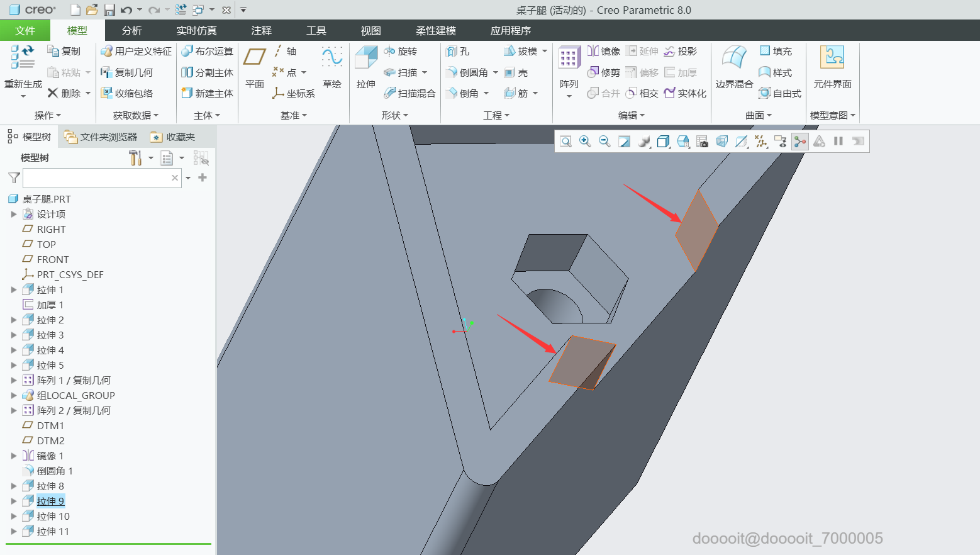Click the Sweep (扫描) tool
Screen dimensions: 980x555
click(401, 72)
